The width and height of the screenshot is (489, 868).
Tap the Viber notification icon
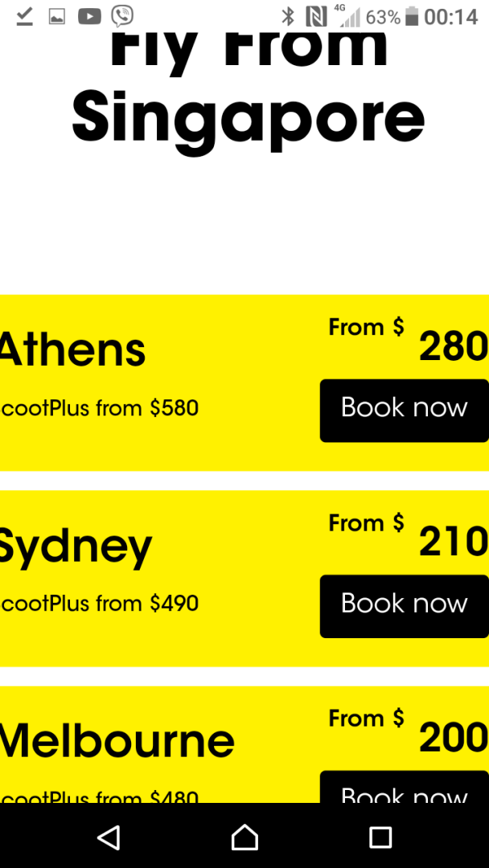pyautogui.click(x=121, y=16)
